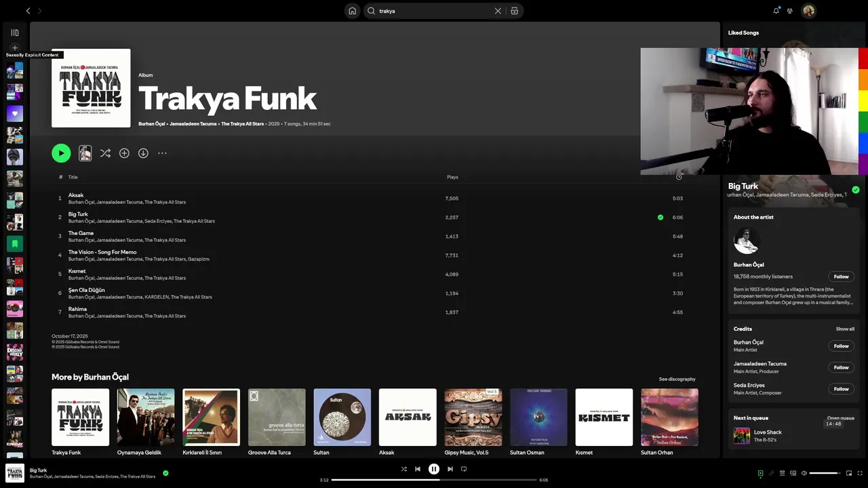
Task: Open Connect to a device icon
Action: coord(793,473)
